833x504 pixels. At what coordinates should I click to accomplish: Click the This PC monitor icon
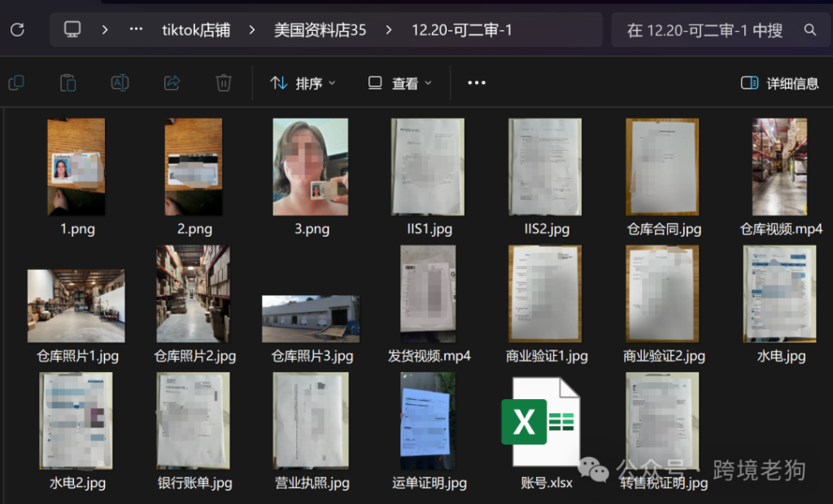[x=72, y=30]
